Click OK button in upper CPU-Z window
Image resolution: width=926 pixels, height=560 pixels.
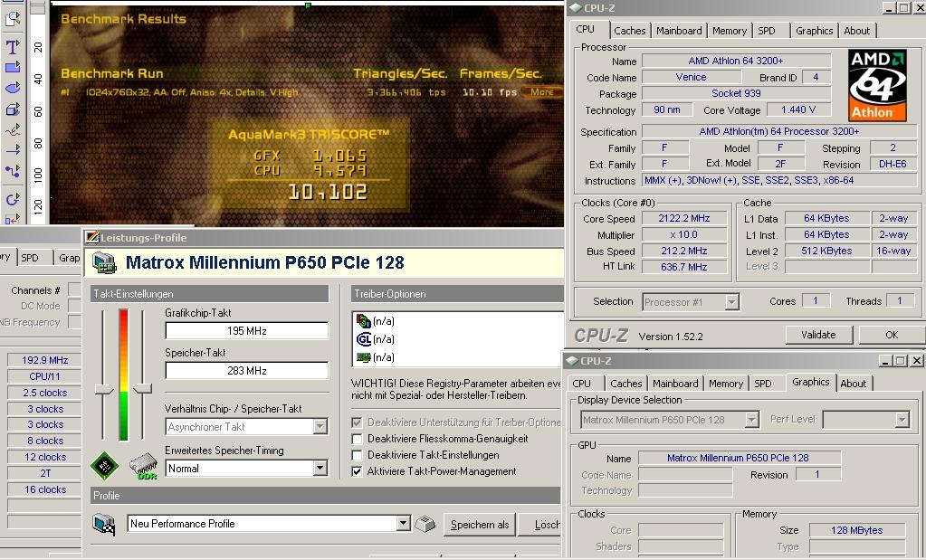coord(892,335)
